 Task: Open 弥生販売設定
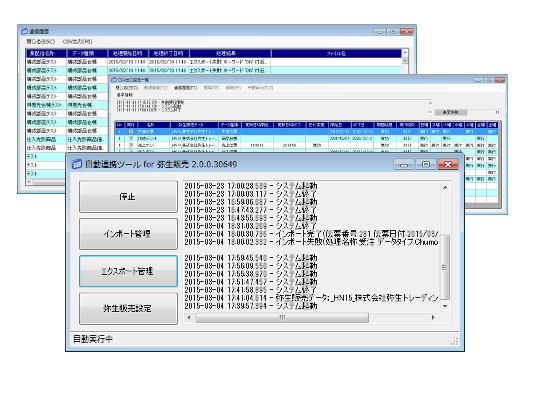point(128,308)
